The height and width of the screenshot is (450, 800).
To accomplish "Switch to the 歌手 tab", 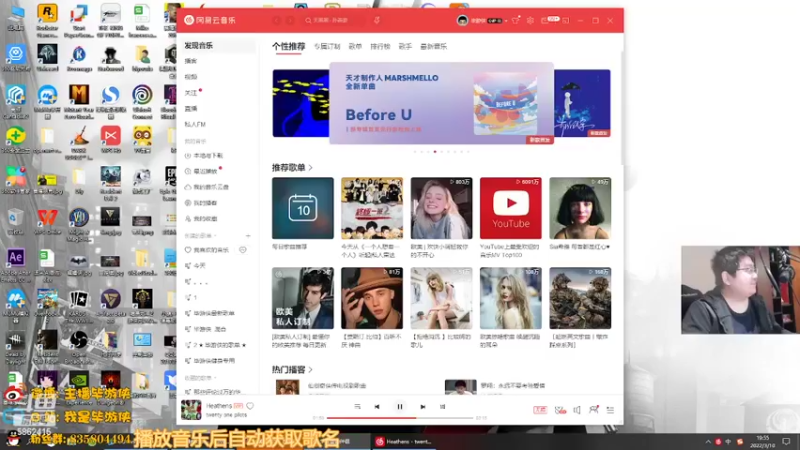I will (405, 46).
